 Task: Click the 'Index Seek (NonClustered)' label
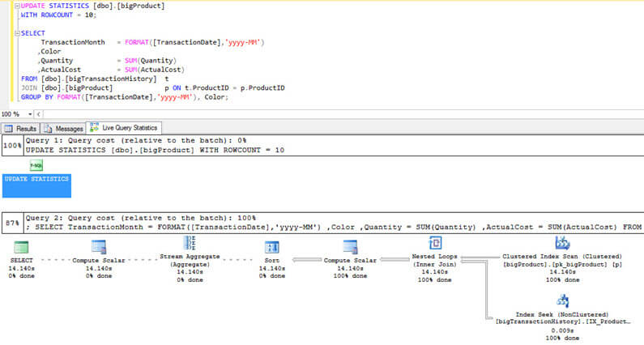(x=562, y=314)
